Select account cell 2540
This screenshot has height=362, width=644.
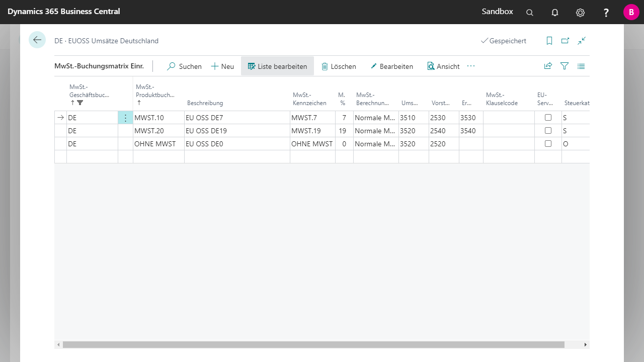click(x=444, y=131)
